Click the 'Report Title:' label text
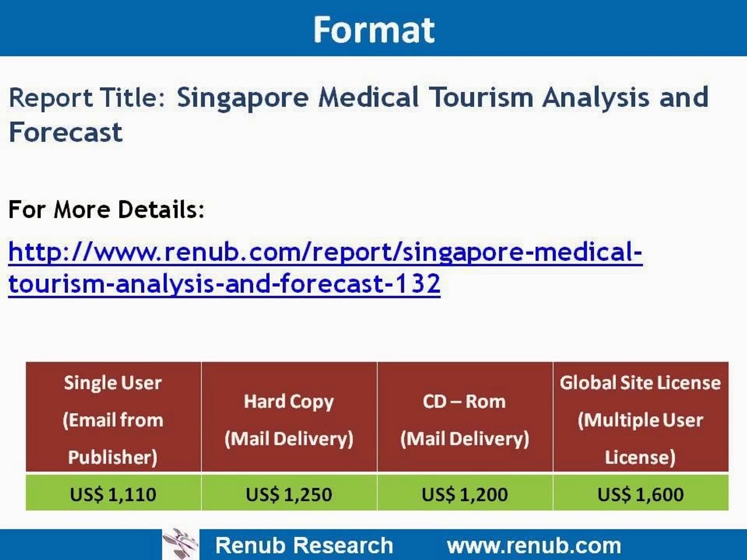This screenshot has height=560, width=747. (87, 97)
